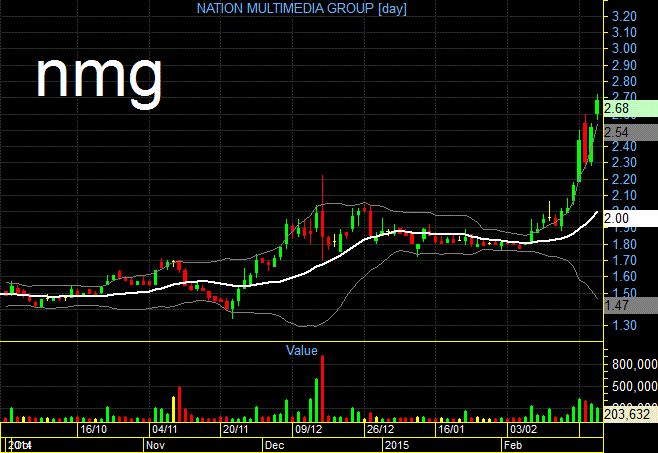This screenshot has height=453, width=658.
Task: Click the 09/12 date marker
Action: 308,429
